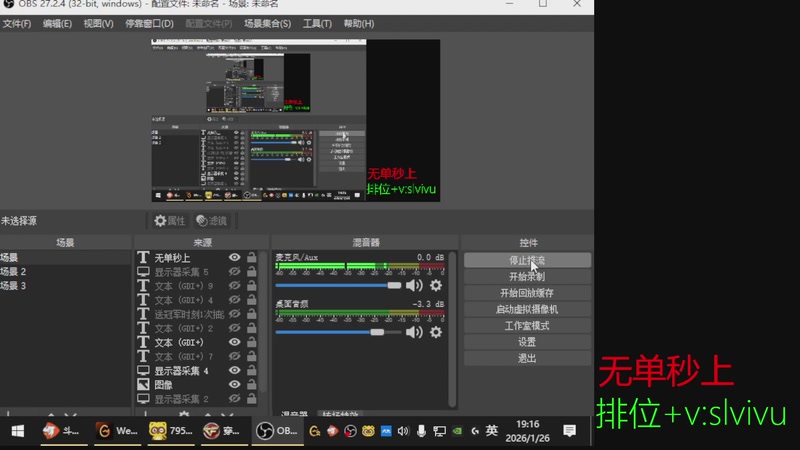Switch to the OBS taskbar button
This screenshot has width=800, height=450.
[x=277, y=431]
